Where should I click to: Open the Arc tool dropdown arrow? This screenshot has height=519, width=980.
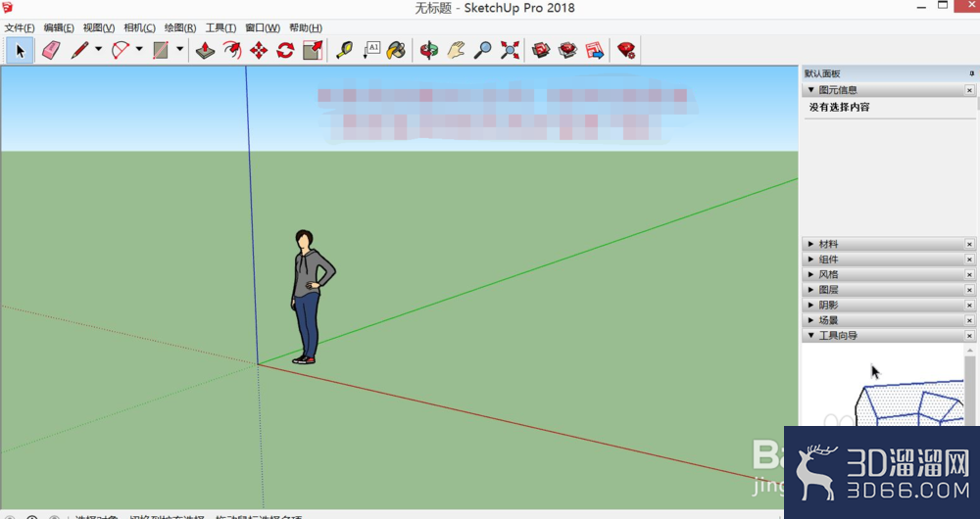[139, 49]
